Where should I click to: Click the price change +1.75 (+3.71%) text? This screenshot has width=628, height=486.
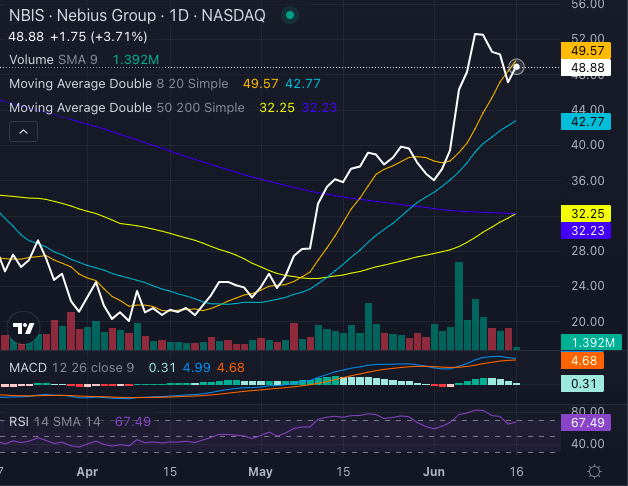pos(99,37)
